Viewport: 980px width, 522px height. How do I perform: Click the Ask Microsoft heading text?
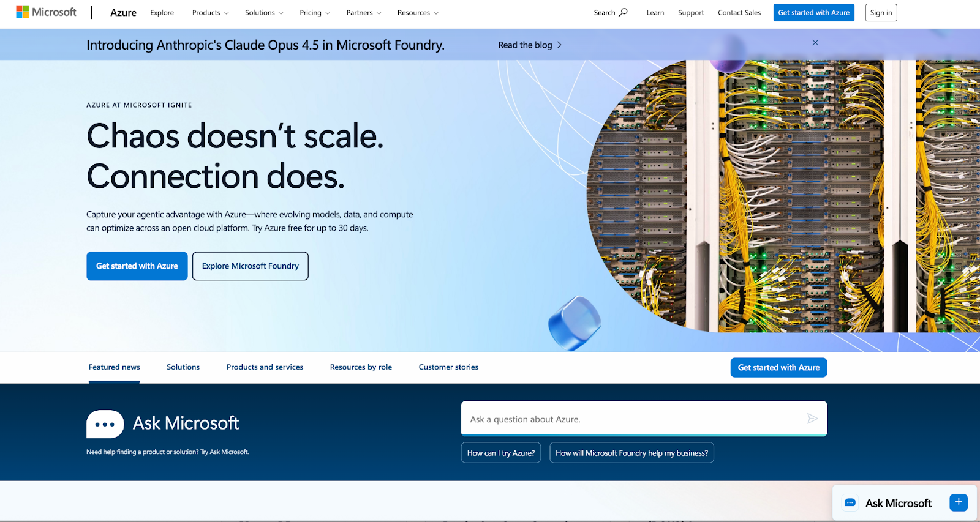pyautogui.click(x=186, y=423)
